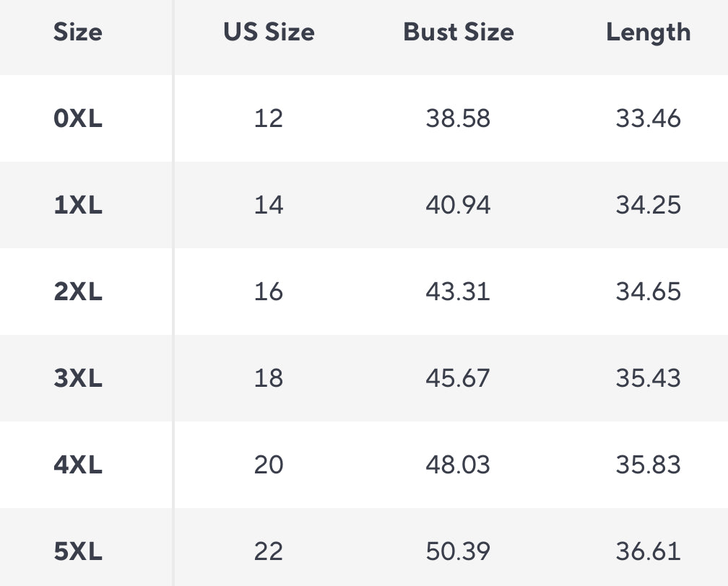The image size is (728, 586).
Task: Click US size 16 cell
Action: coord(269,292)
